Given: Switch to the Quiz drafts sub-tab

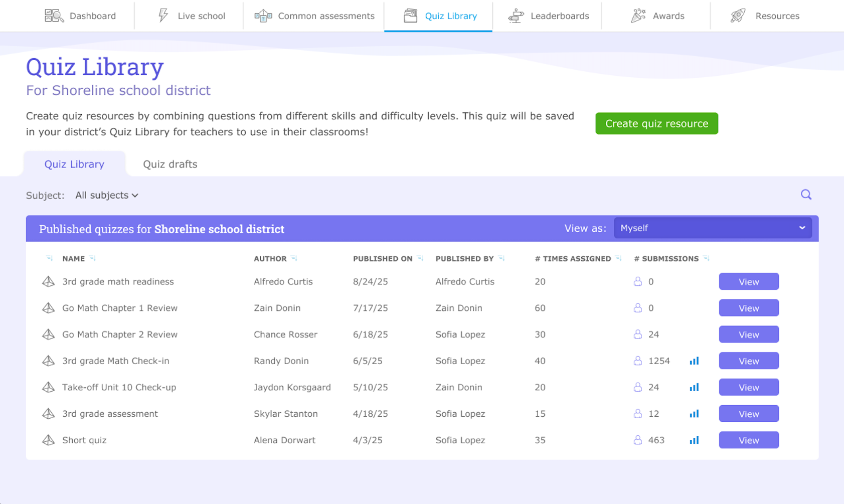Looking at the screenshot, I should tap(170, 164).
